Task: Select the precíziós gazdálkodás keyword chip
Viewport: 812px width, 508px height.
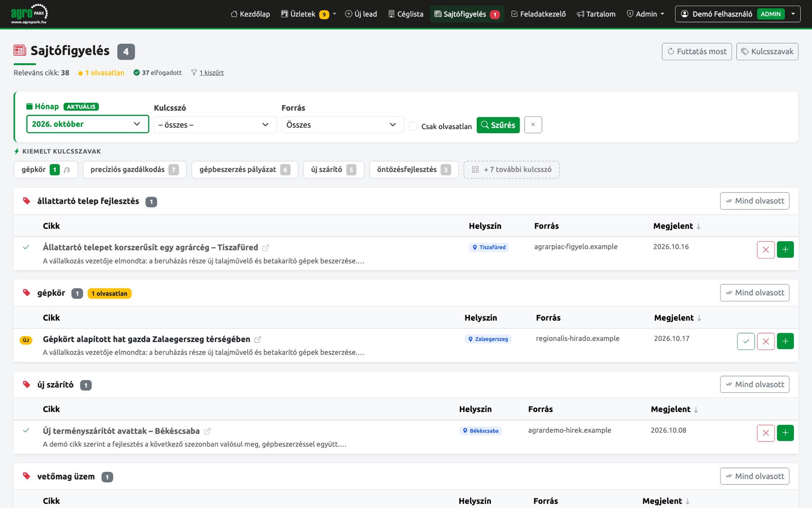Action: [x=134, y=170]
